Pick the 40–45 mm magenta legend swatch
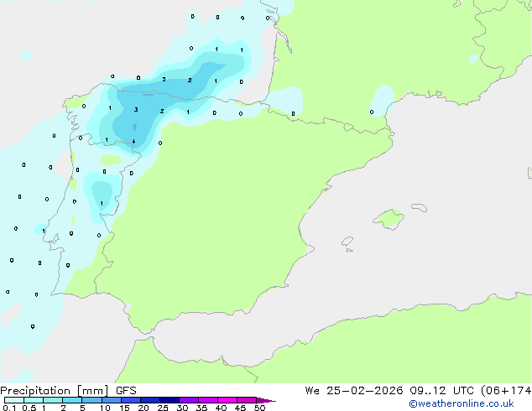The height and width of the screenshot is (411, 532). pyautogui.click(x=227, y=400)
